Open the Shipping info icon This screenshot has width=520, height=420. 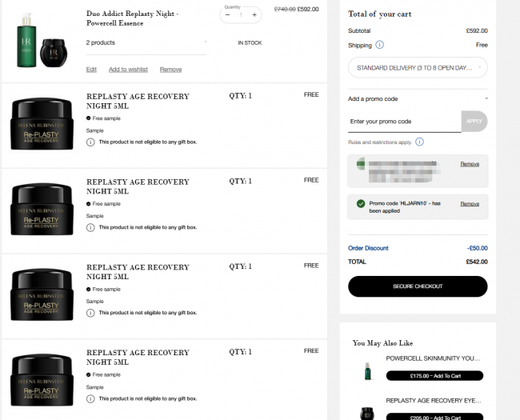pos(379,45)
